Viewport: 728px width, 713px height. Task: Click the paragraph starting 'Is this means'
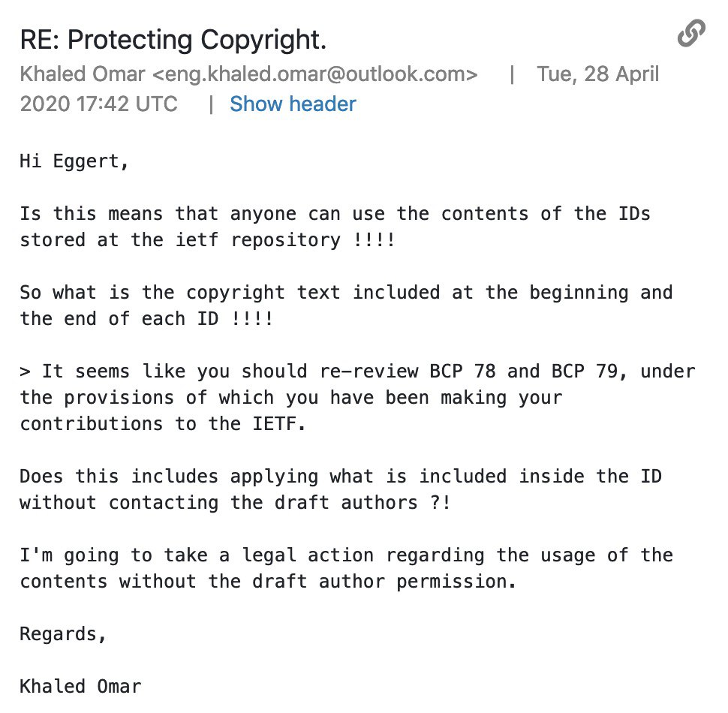(x=335, y=227)
